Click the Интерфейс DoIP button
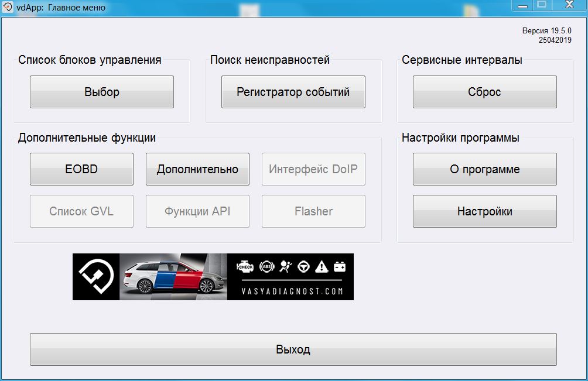The width and height of the screenshot is (588, 381). [313, 169]
